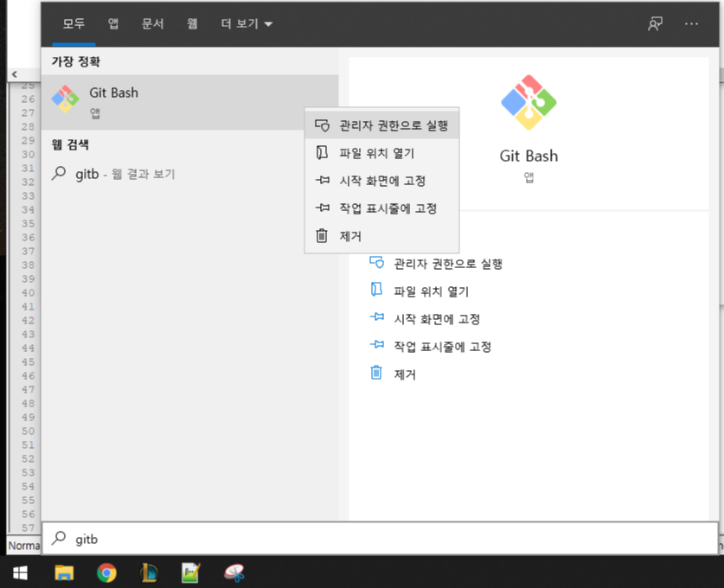Click shield icon in the context menu
The height and width of the screenshot is (588, 724).
322,125
